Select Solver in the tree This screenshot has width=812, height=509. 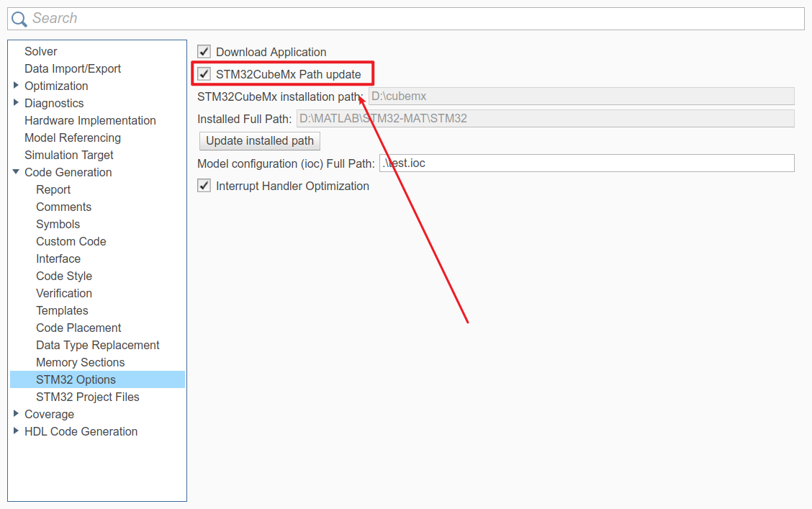click(x=40, y=51)
